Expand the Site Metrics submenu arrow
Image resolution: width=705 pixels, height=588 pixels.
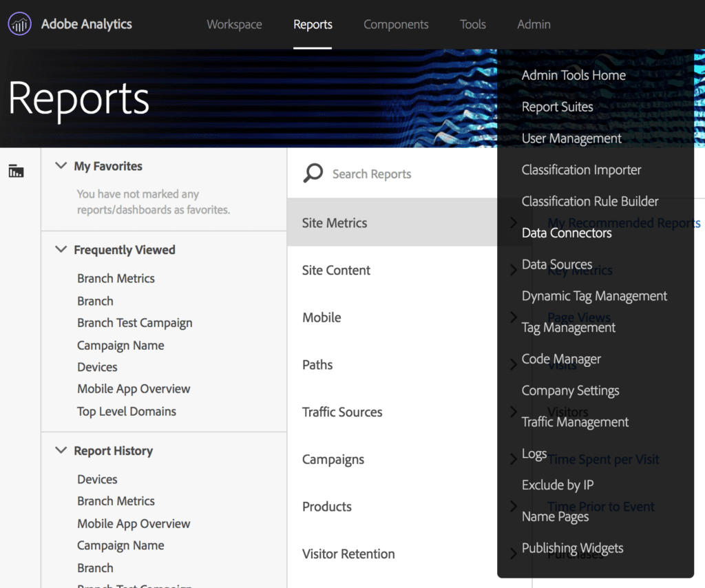tap(513, 222)
